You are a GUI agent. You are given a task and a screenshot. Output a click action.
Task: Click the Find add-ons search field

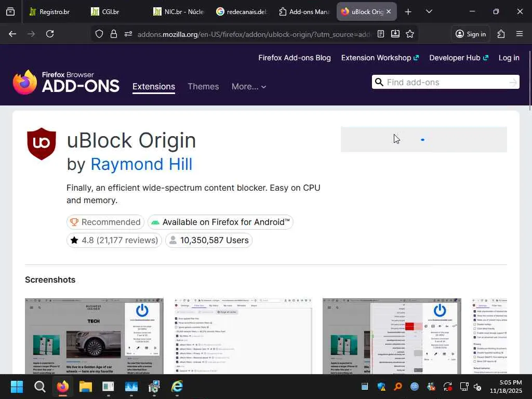[x=446, y=82]
